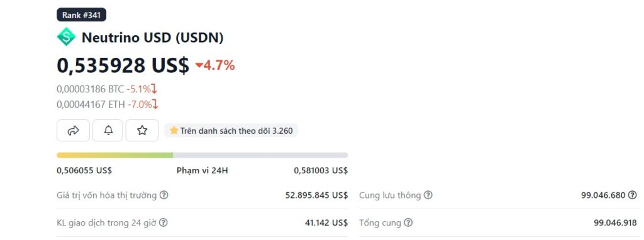Open help icon beside Tổng cung label
The height and width of the screenshot is (240, 644).
pos(408,223)
